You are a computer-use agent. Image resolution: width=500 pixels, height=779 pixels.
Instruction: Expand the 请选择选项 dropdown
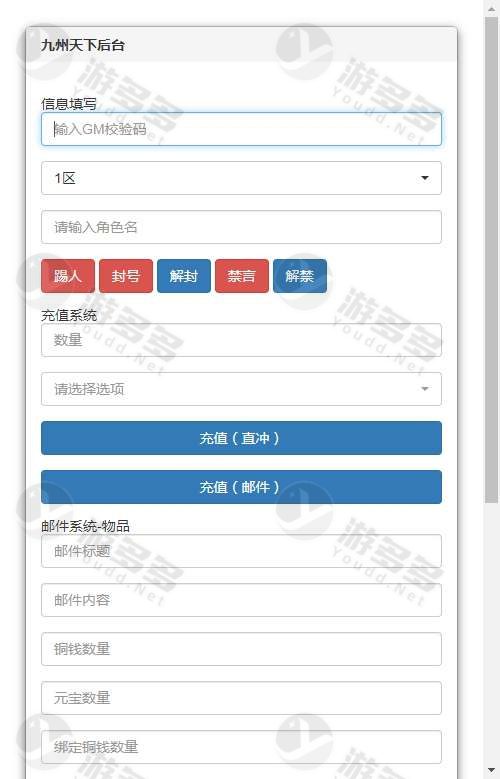(241, 389)
